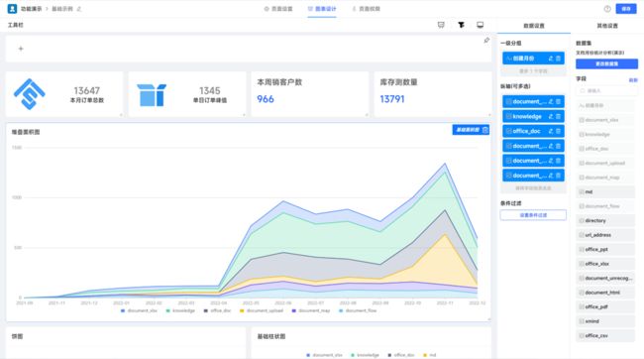The width and height of the screenshot is (644, 359).
Task: Click the blue save button
Action: click(625, 9)
